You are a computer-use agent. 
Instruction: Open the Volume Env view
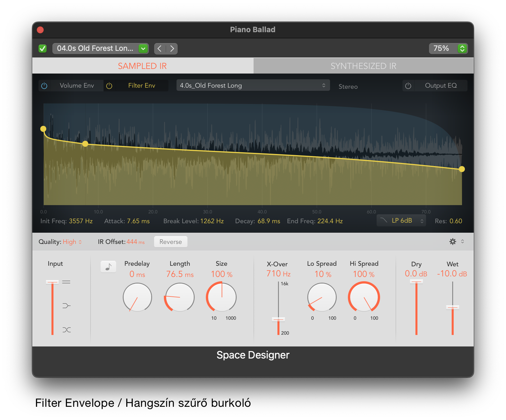(77, 86)
